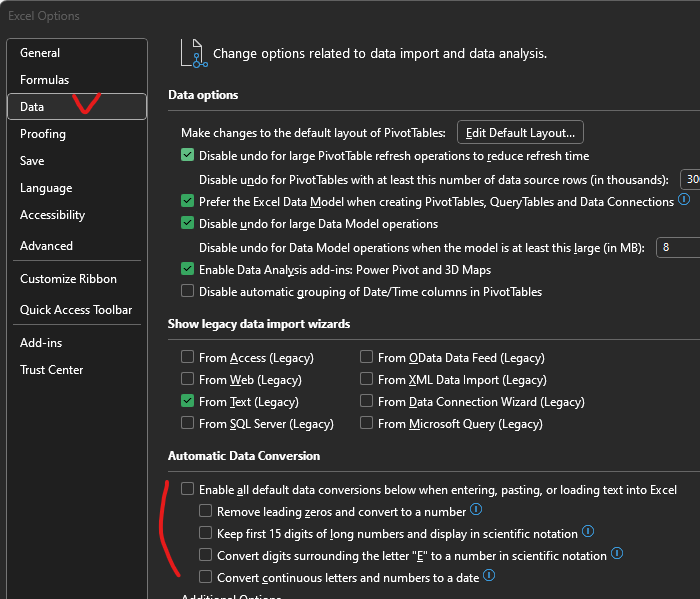Click the Data Model size in MB field
Viewport: 700px width, 599px height.
(x=678, y=248)
